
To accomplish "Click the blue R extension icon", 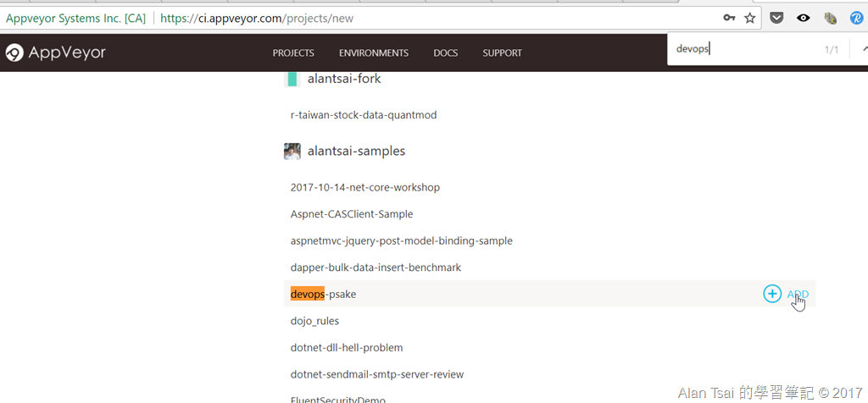I will pyautogui.click(x=856, y=19).
